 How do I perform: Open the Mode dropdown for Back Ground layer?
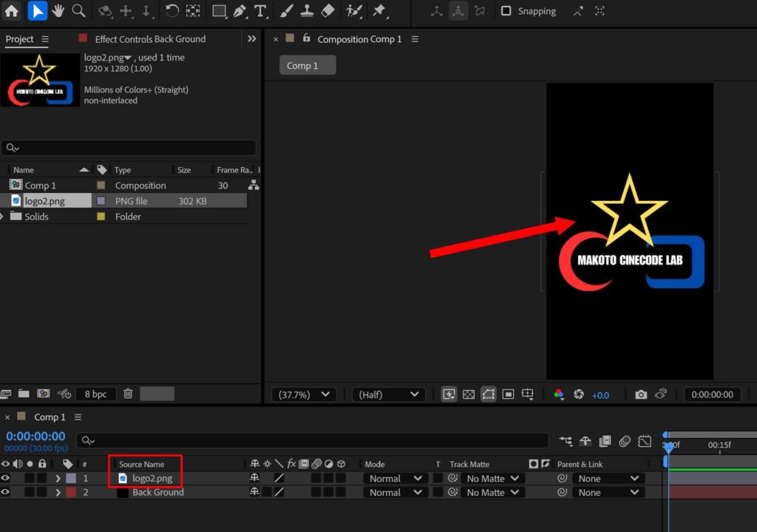pos(395,492)
